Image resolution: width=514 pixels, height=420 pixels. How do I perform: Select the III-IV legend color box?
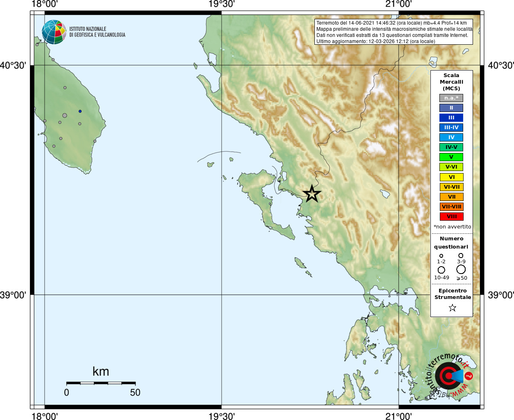click(x=451, y=128)
